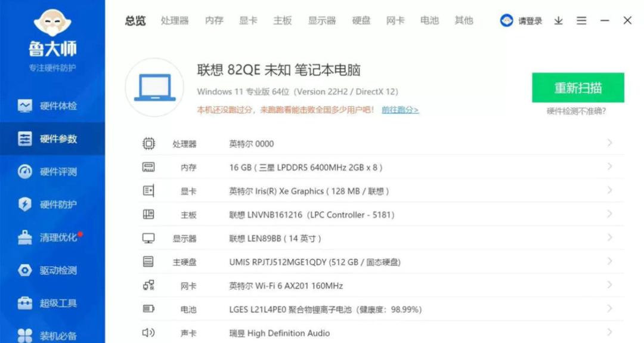Click the text 英特尔 0000
This screenshot has width=644, height=343.
[252, 144]
